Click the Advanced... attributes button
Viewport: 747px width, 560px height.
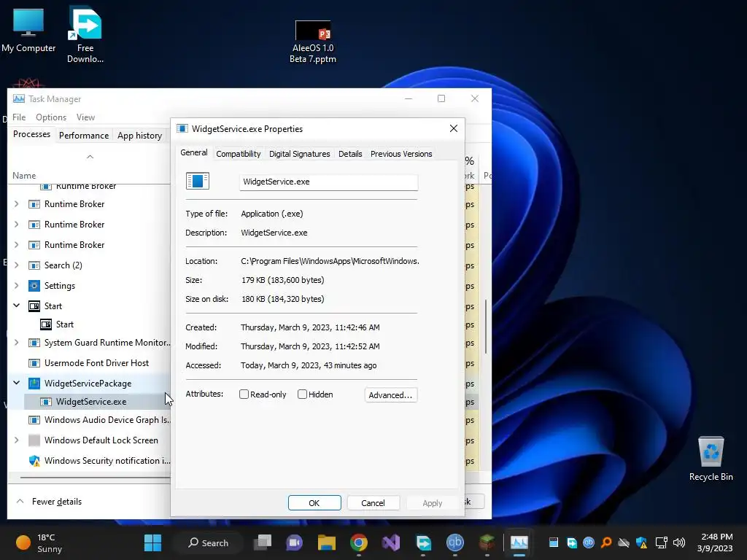tap(391, 394)
